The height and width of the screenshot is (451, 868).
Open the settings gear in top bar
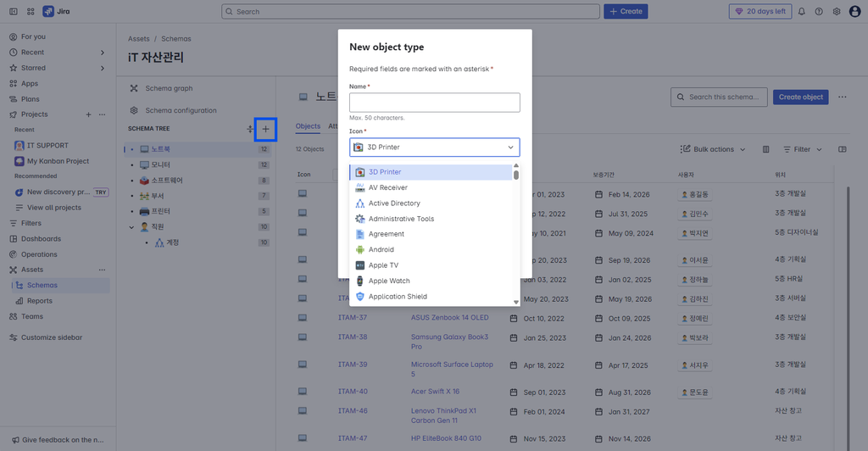point(837,11)
